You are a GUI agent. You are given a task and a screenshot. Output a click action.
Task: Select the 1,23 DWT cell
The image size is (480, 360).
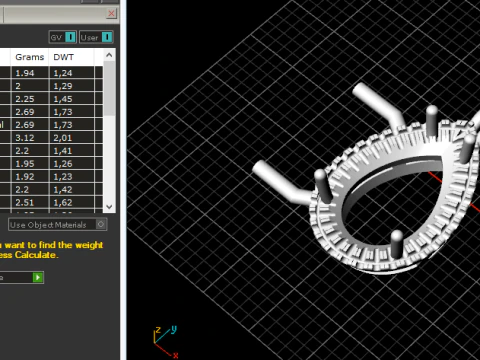[72, 177]
